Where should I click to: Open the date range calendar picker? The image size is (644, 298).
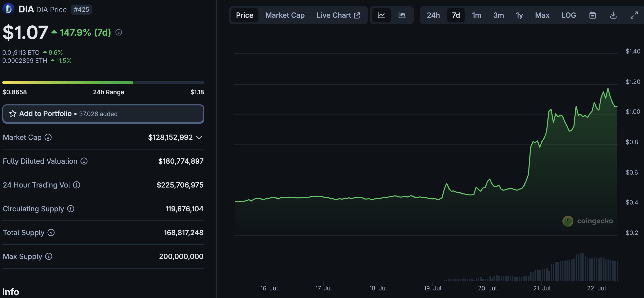593,15
